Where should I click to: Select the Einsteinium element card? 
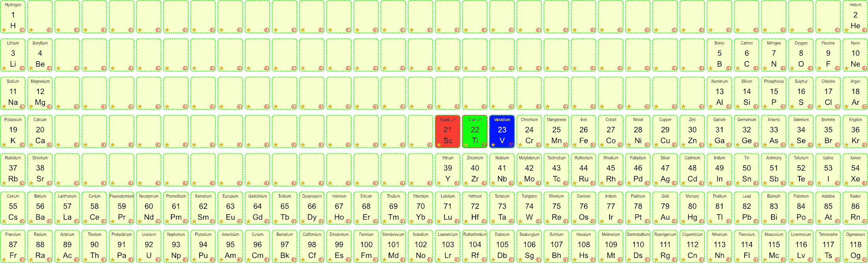pyautogui.click(x=339, y=246)
